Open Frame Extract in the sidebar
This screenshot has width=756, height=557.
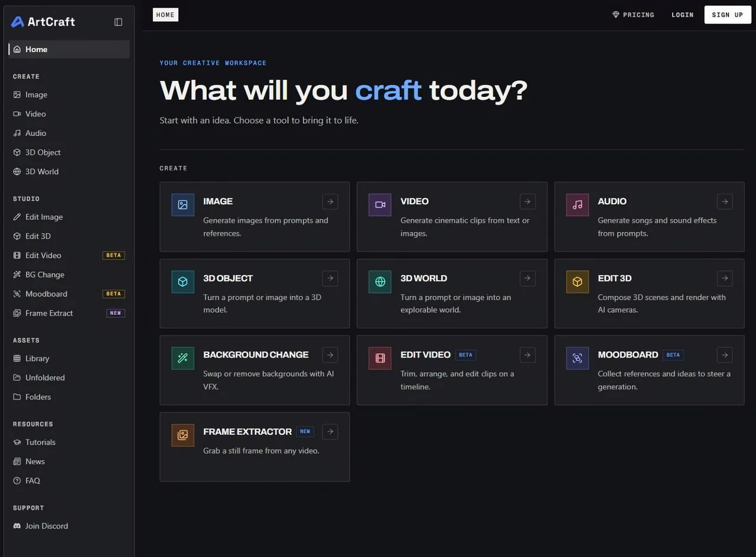click(69, 313)
